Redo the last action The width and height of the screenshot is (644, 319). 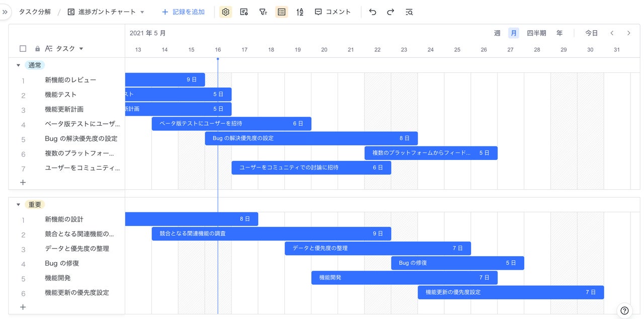[390, 12]
